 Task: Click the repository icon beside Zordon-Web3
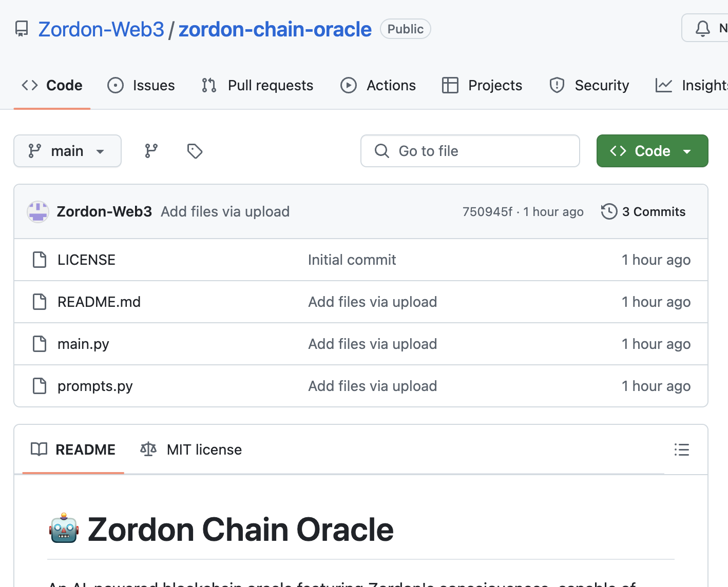coord(22,29)
